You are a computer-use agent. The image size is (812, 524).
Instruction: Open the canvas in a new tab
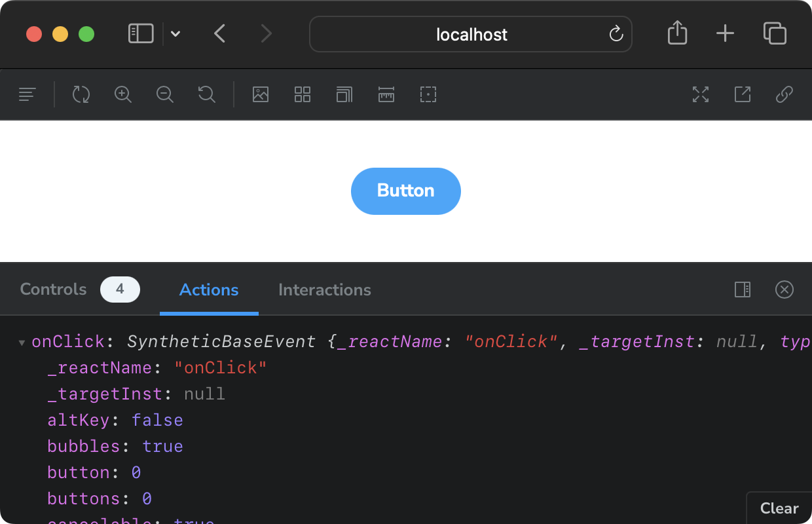point(742,94)
